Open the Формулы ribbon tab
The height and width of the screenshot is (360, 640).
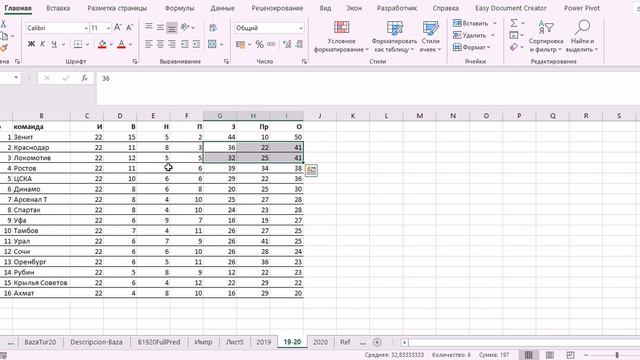pyautogui.click(x=179, y=8)
